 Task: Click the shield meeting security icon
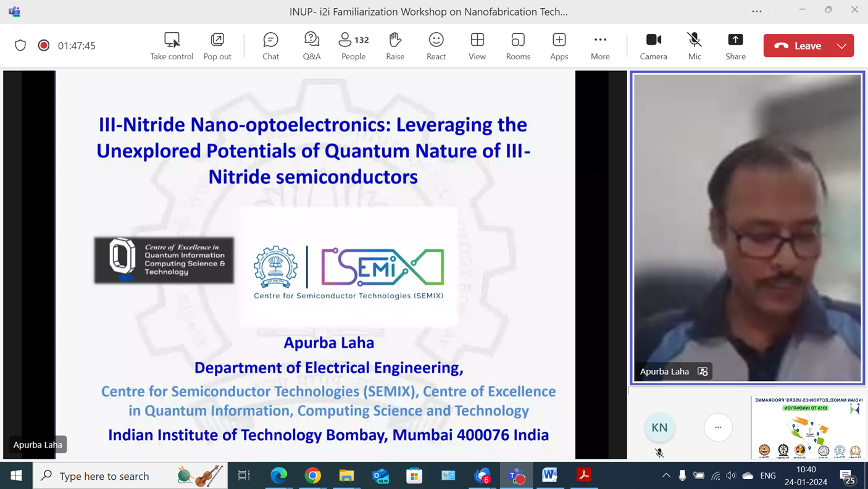[x=20, y=46]
